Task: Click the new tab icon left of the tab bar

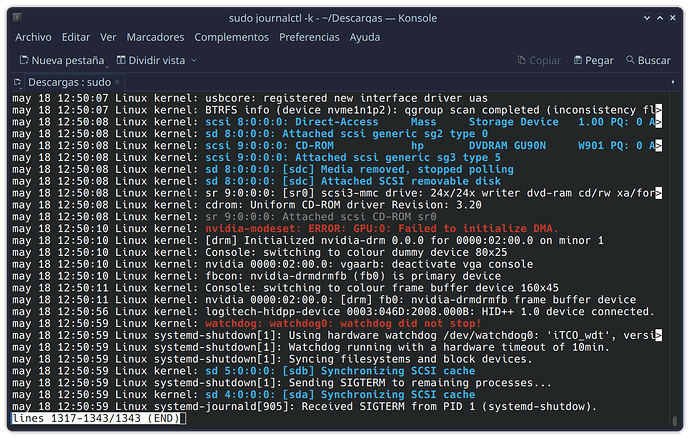Action: pyautogui.click(x=17, y=82)
